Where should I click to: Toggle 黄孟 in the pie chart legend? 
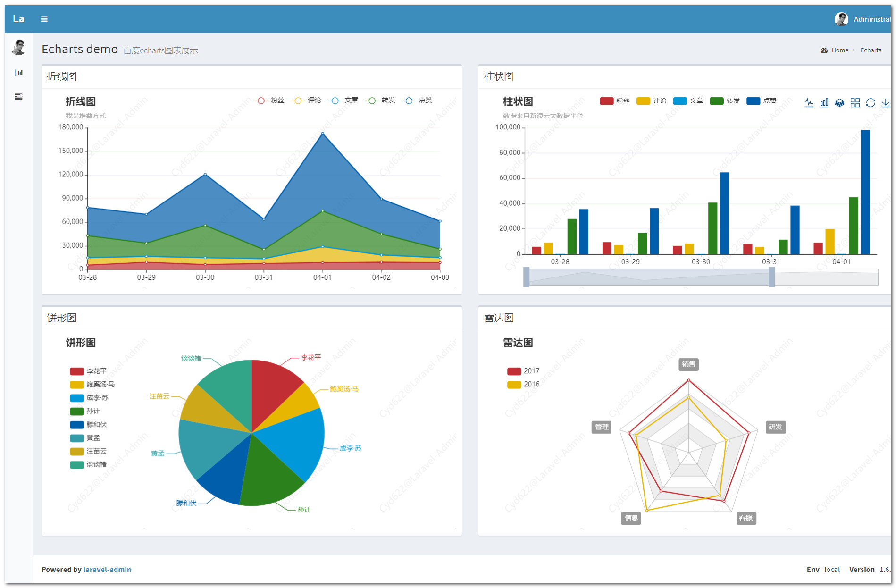point(85,438)
